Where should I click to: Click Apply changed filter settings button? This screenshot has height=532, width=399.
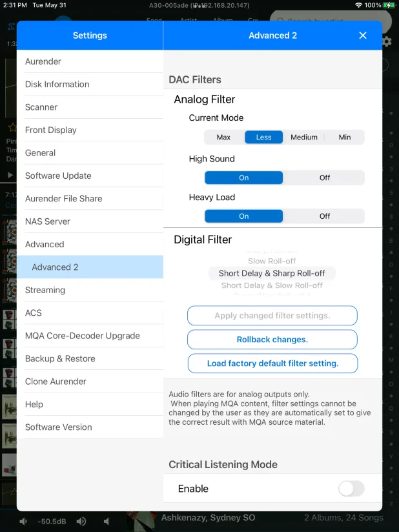(x=272, y=316)
